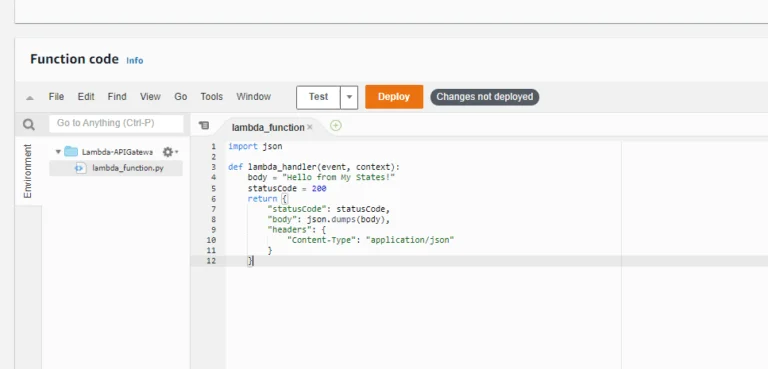The width and height of the screenshot is (768, 369).
Task: Click line number 5 in gutter
Action: click(213, 189)
